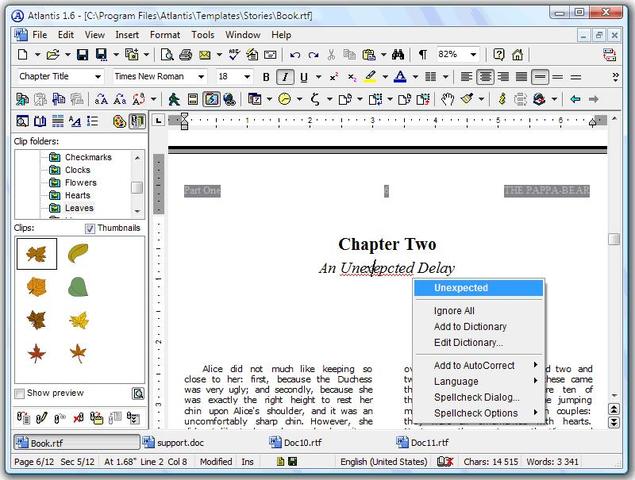Image resolution: width=635 pixels, height=480 pixels.
Task: Select Ignore All in context menu
Action: tap(479, 311)
